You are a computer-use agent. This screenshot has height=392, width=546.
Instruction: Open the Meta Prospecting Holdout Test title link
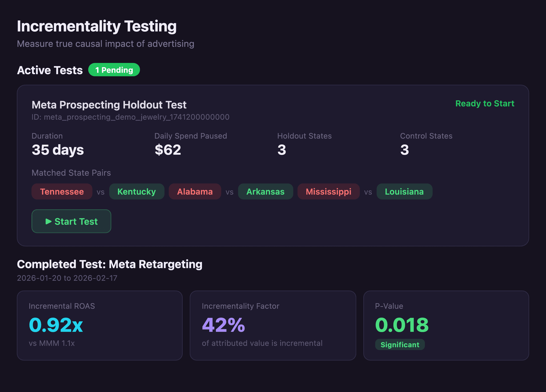point(109,105)
